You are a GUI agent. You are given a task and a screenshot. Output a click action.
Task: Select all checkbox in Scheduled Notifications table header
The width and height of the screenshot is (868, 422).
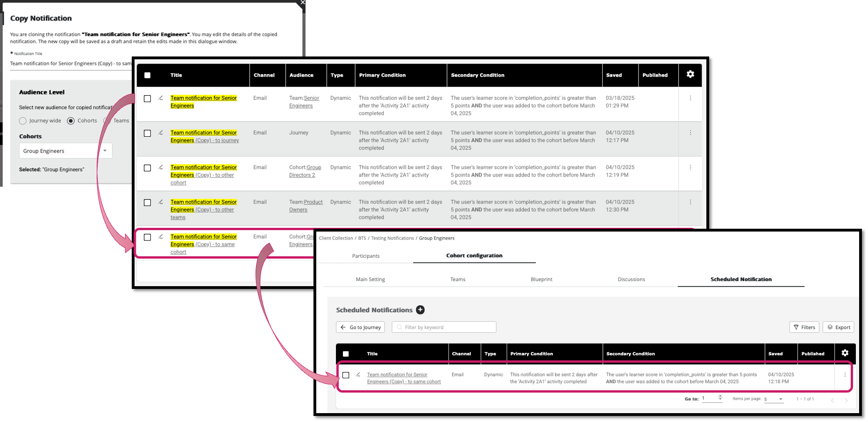[x=346, y=354]
